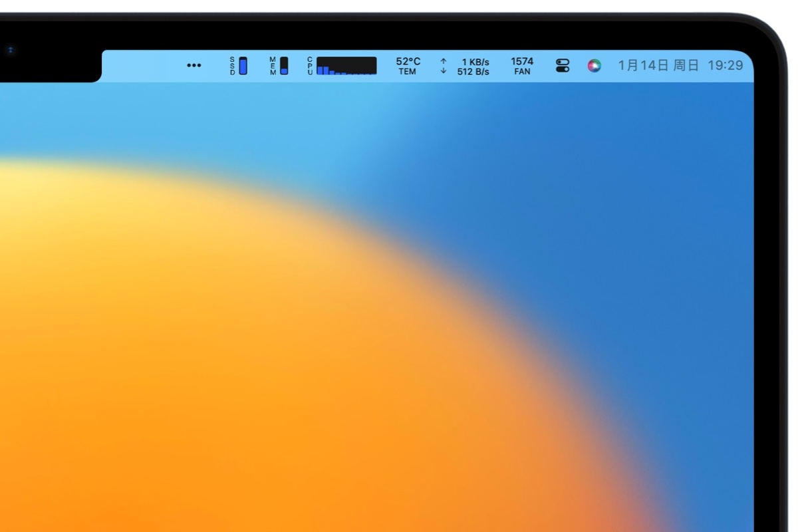Click the 19:29 clock time
This screenshot has width=798, height=532.
(x=725, y=65)
